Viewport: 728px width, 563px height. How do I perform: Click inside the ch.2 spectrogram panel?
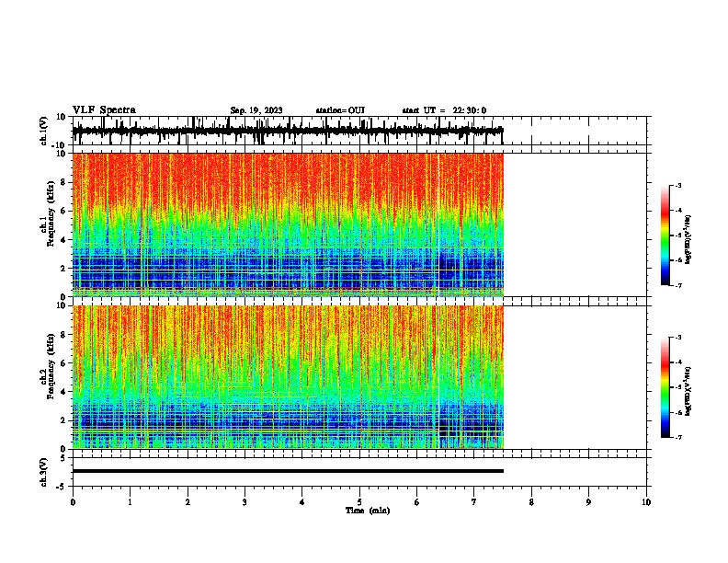pyautogui.click(x=288, y=377)
